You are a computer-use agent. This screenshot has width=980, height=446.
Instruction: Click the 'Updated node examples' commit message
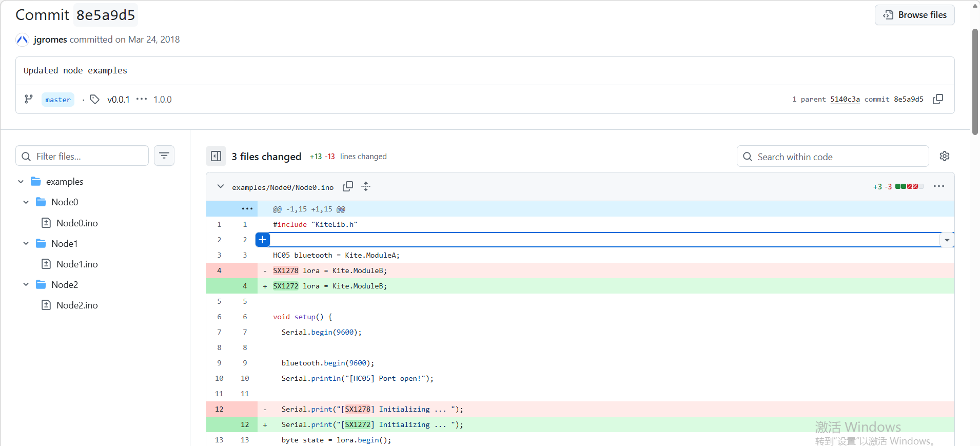click(x=75, y=70)
